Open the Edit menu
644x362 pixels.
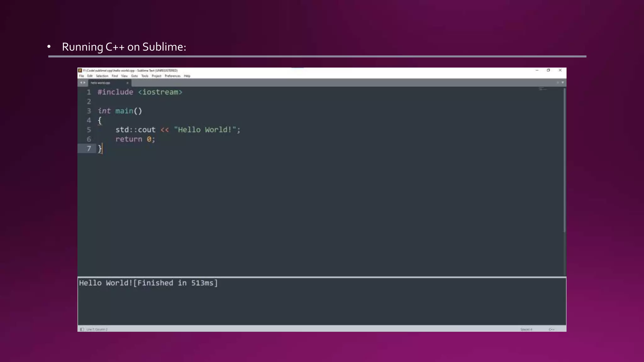coord(90,76)
